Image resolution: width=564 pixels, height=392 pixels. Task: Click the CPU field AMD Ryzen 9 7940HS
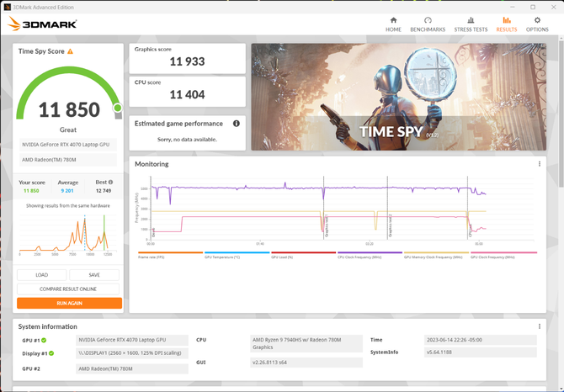click(x=306, y=343)
